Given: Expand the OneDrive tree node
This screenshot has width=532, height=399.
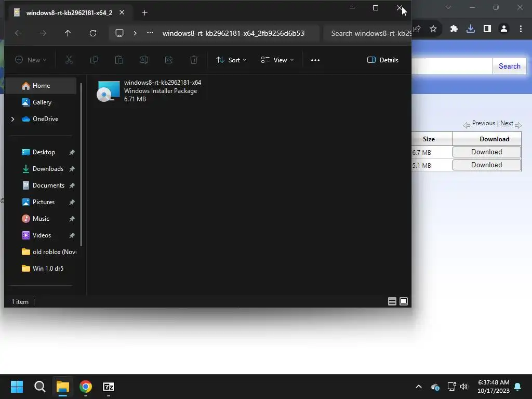Looking at the screenshot, I should (x=12, y=119).
